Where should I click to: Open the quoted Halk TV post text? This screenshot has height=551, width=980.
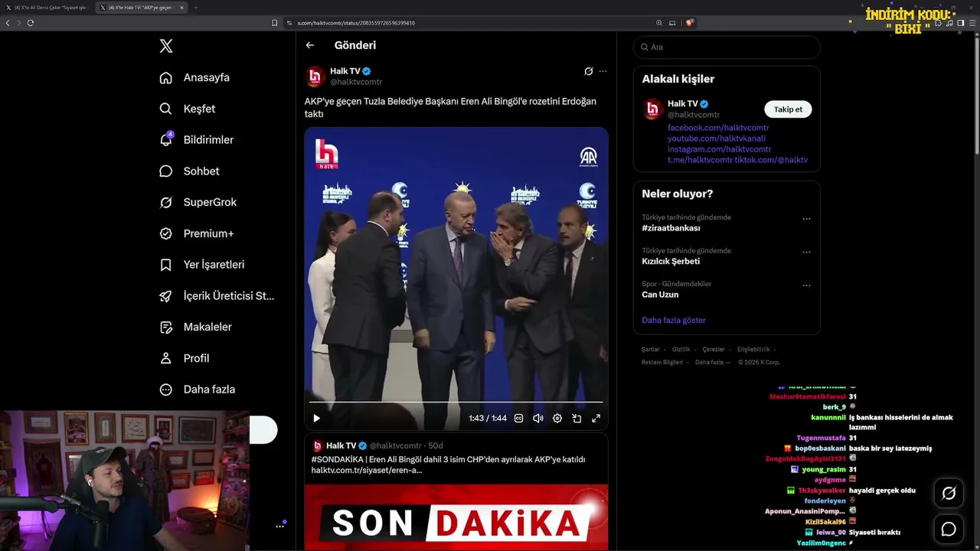[448, 459]
